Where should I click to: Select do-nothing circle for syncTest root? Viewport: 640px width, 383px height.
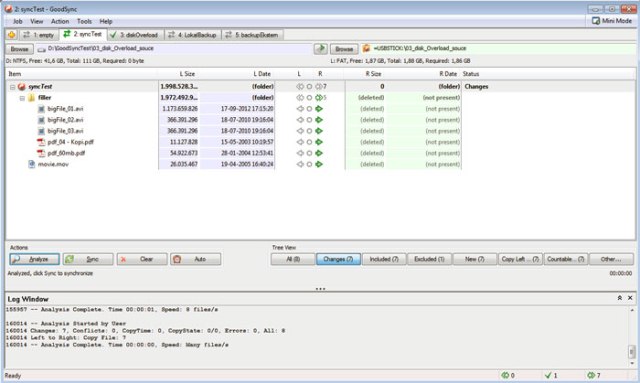(309, 87)
